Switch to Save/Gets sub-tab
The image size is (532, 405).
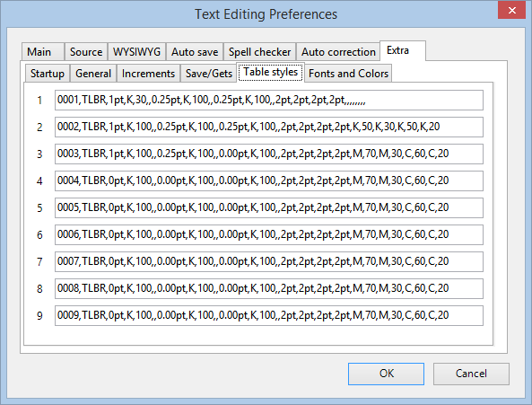tap(209, 74)
